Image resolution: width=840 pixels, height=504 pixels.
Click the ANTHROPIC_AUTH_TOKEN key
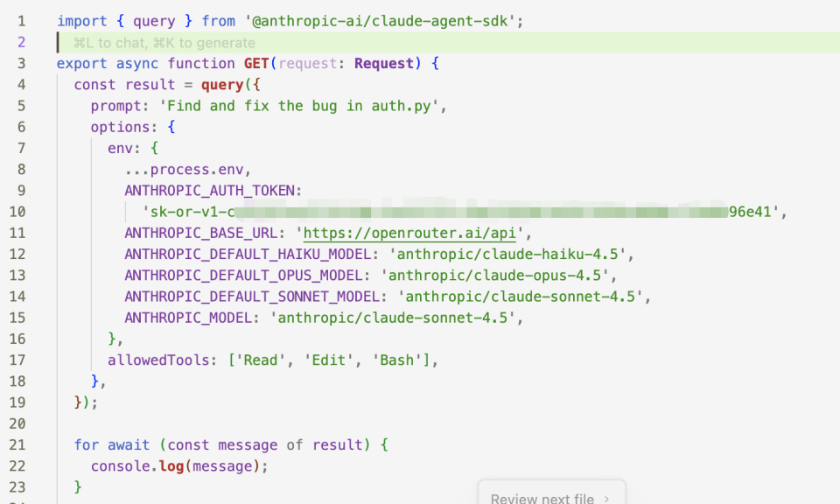point(209,191)
